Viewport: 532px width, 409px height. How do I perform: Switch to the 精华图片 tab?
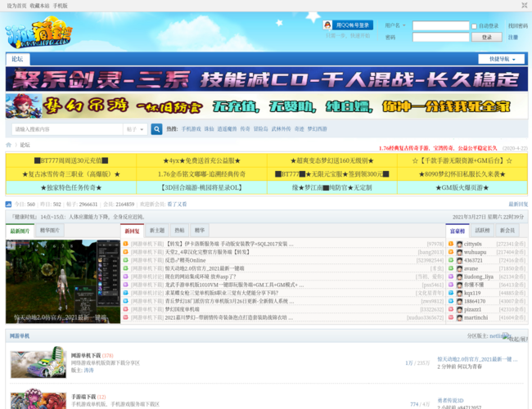50,231
